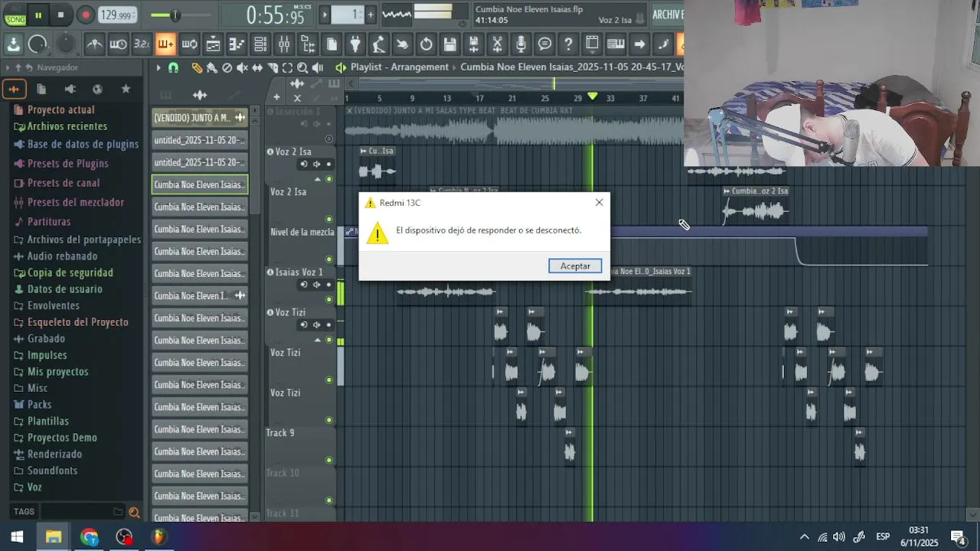The height and width of the screenshot is (551, 980).
Task: Arm the red record button
Action: [x=86, y=15]
